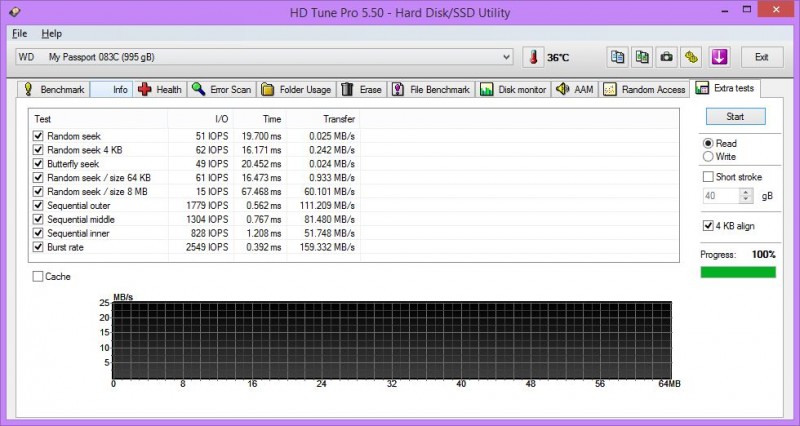The width and height of the screenshot is (800, 426).
Task: Open the Health tab with red cross
Action: tap(159, 89)
